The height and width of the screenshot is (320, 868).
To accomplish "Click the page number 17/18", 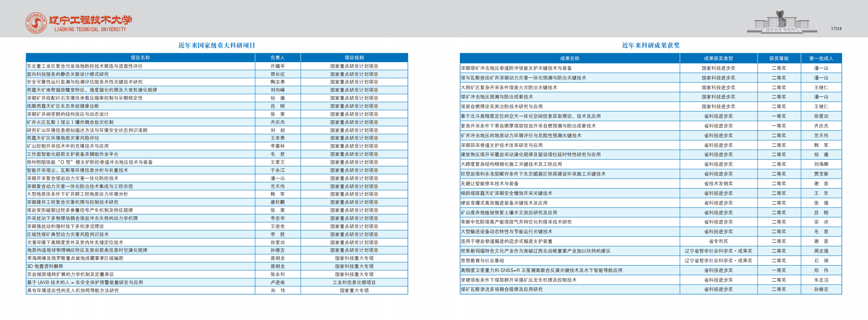I will (x=836, y=29).
